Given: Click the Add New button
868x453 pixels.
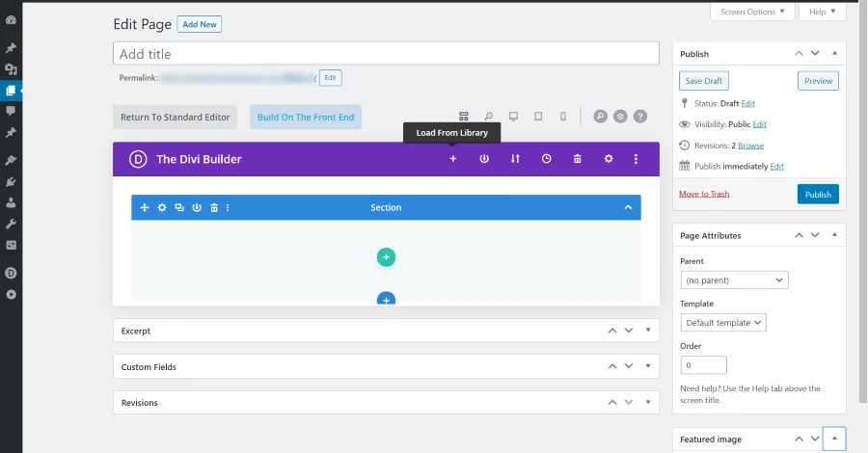Looking at the screenshot, I should [x=200, y=24].
